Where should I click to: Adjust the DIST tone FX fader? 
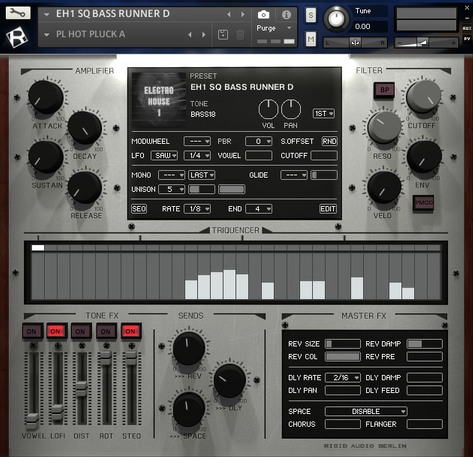pyautogui.click(x=82, y=389)
